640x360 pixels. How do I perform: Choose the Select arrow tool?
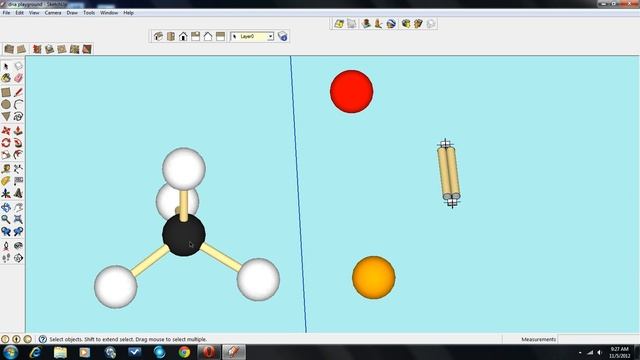[6, 66]
